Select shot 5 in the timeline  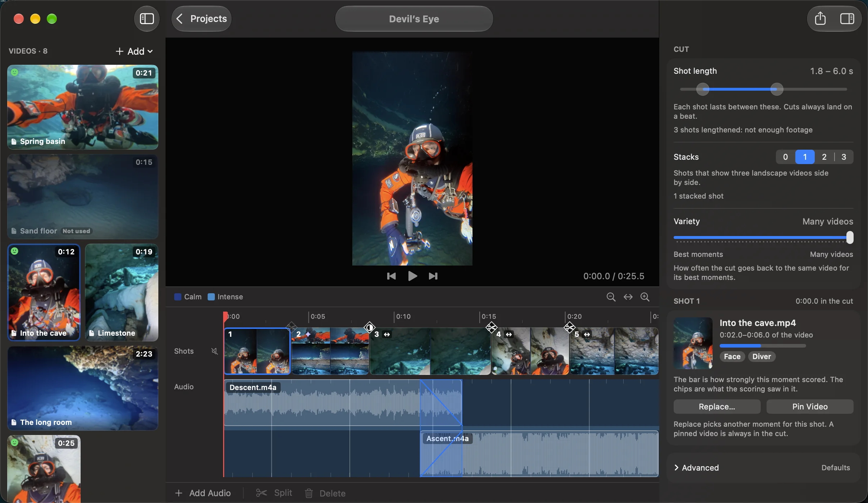614,351
